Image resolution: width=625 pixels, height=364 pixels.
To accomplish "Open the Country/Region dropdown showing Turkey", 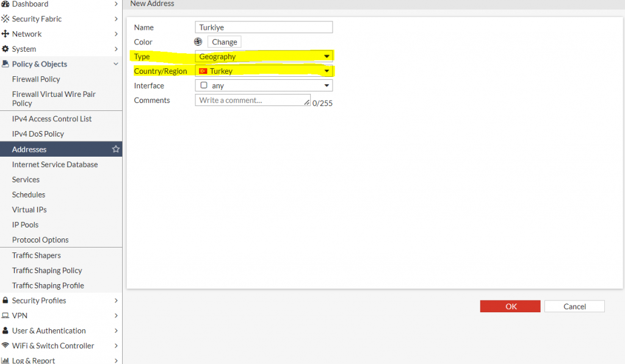I will pyautogui.click(x=264, y=71).
